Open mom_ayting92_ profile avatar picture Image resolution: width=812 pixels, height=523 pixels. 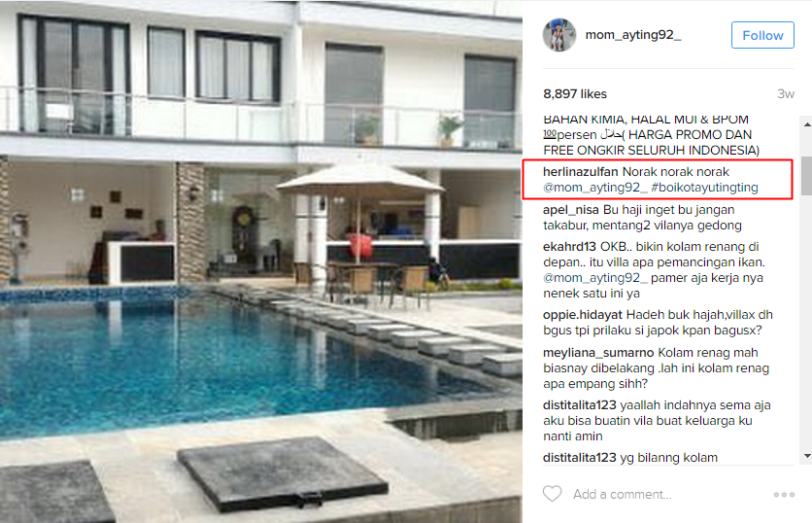pyautogui.click(x=559, y=35)
